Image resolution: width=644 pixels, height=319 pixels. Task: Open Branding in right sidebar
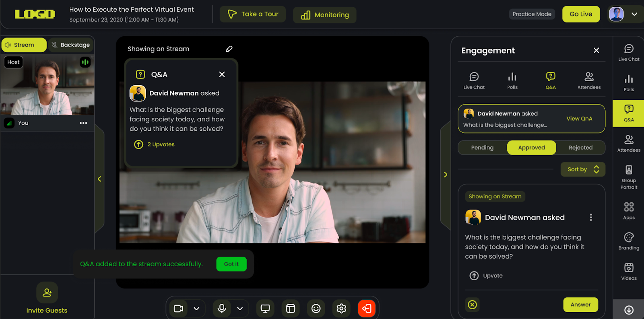coord(629,241)
